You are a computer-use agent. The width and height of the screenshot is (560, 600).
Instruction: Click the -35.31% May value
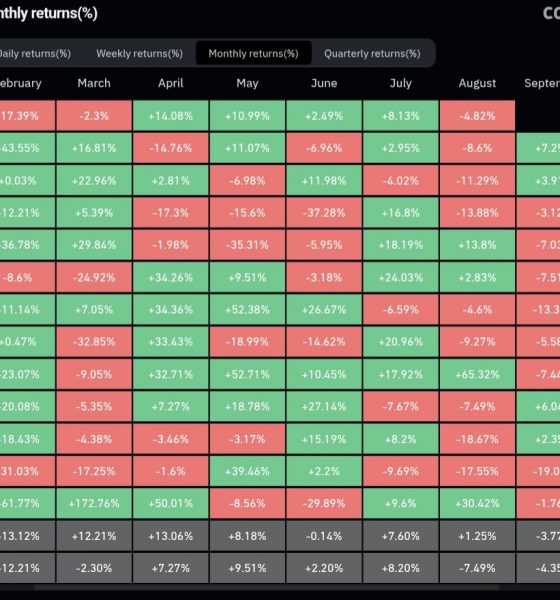pos(247,245)
